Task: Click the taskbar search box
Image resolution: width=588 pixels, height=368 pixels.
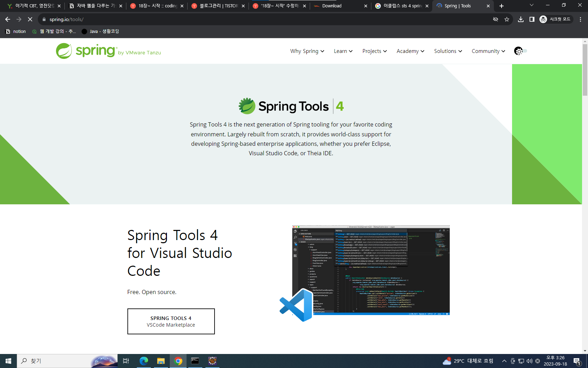Action: pyautogui.click(x=68, y=361)
